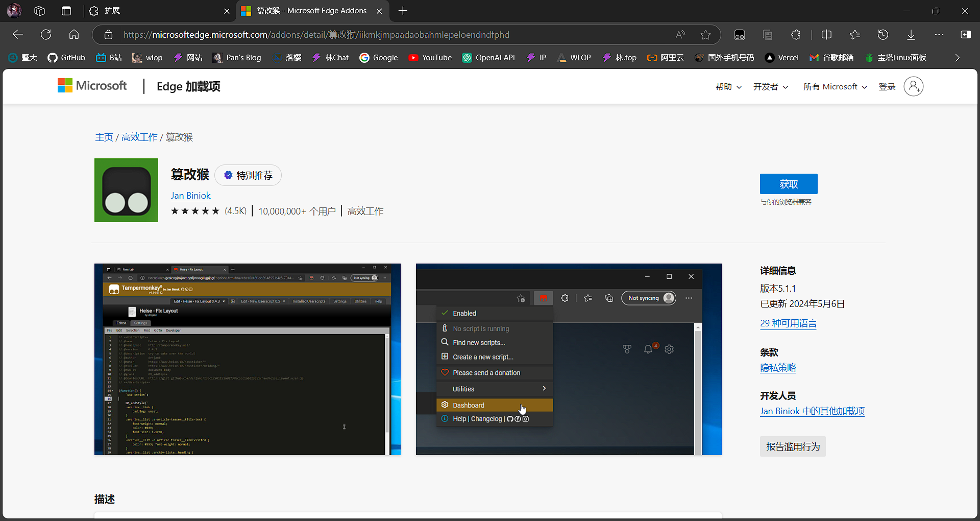The width and height of the screenshot is (980, 521).
Task: Add this page to favorites star
Action: tap(706, 35)
